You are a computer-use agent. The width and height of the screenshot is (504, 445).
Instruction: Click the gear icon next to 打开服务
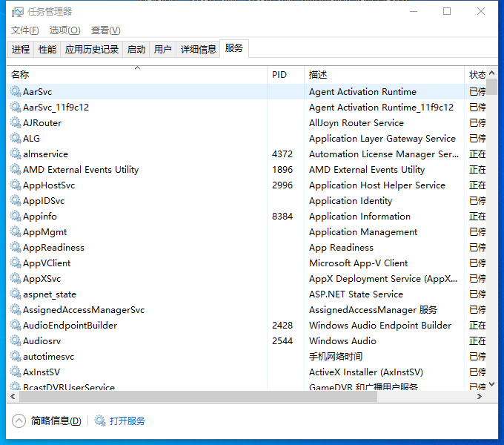100,421
